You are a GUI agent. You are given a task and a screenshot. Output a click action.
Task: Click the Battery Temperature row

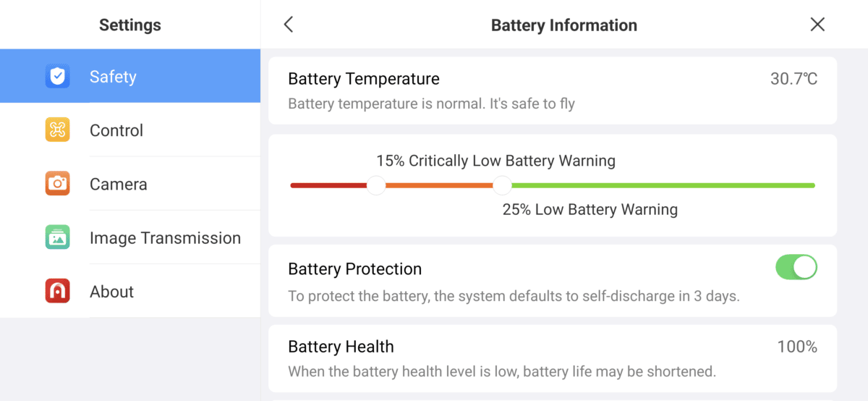coord(553,90)
